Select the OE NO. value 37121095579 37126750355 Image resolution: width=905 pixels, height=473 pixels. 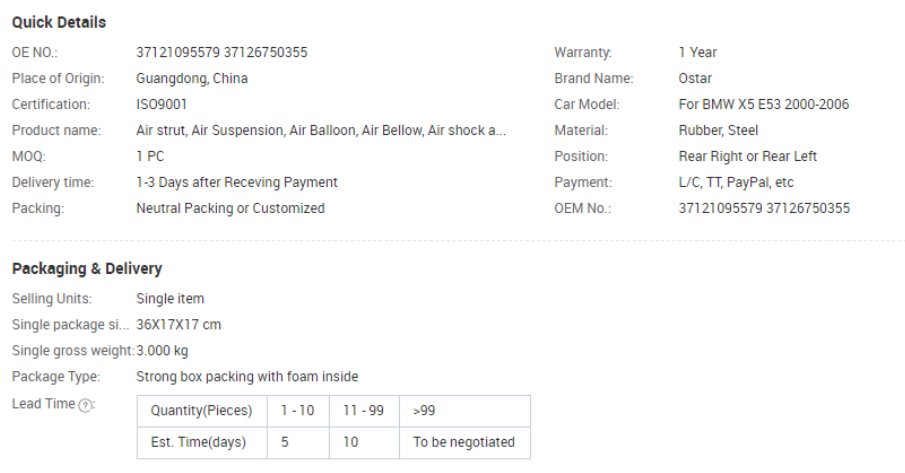[221, 52]
